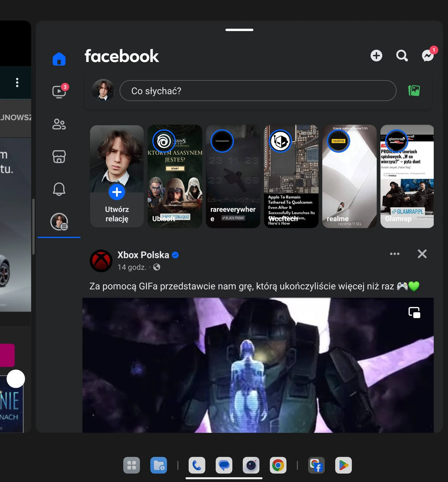Open Facebook Home feed tab
448x482 pixels.
click(59, 59)
